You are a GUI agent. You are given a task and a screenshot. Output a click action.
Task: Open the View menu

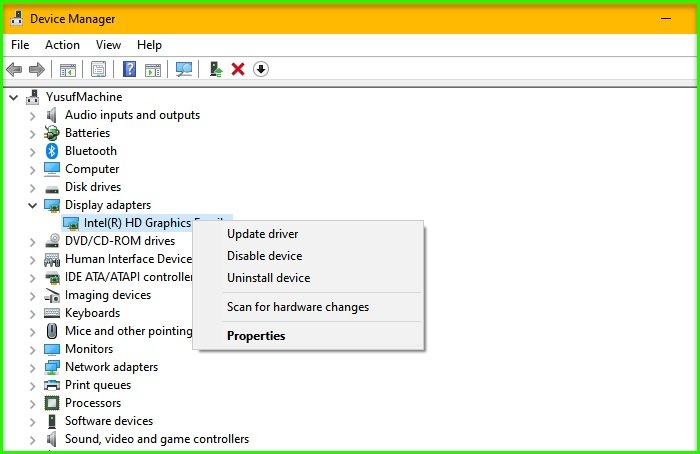point(108,45)
